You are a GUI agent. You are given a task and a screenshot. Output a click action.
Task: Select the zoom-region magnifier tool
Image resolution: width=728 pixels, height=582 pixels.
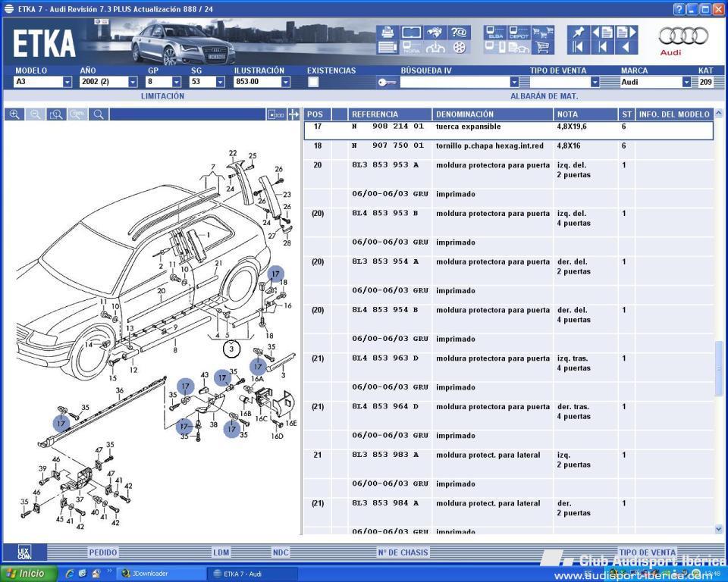tap(56, 114)
